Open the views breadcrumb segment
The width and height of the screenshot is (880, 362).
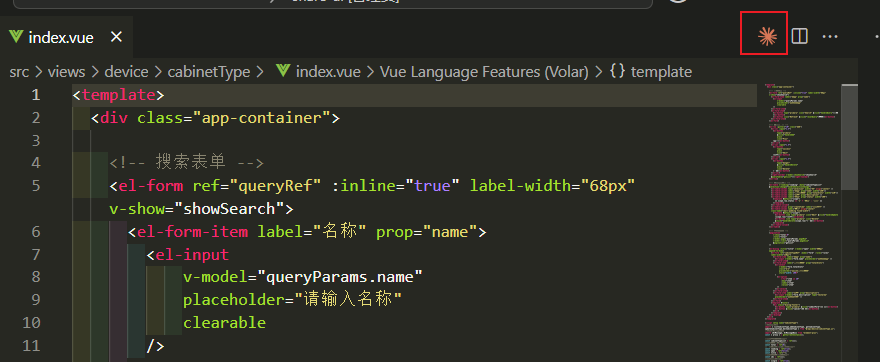(x=66, y=72)
